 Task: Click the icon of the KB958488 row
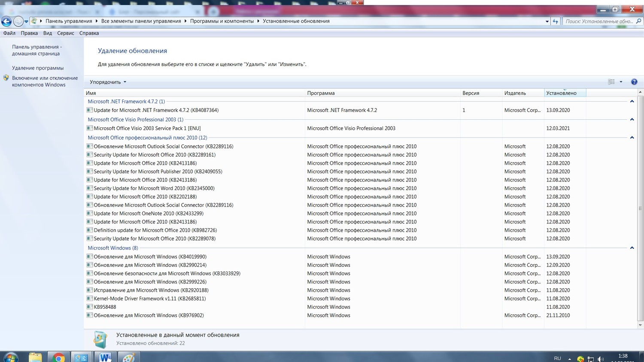(x=90, y=307)
